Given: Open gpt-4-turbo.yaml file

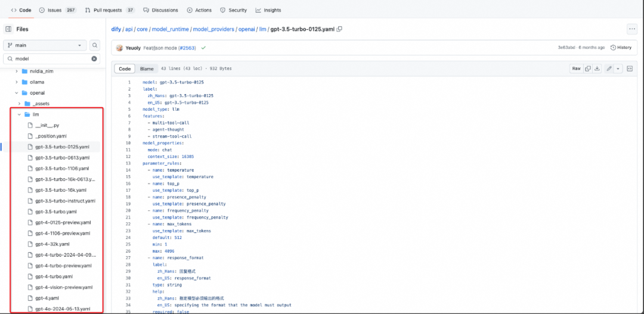Looking at the screenshot, I should [x=55, y=276].
